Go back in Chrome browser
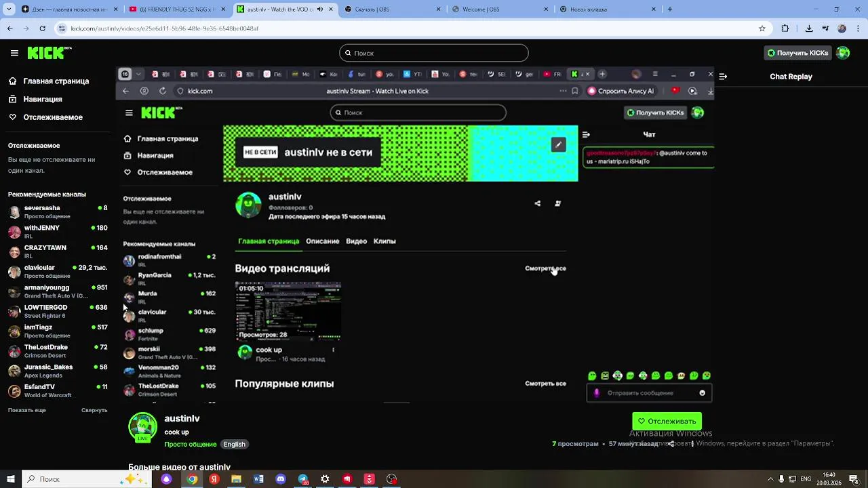This screenshot has height=488, width=868. click(9, 28)
